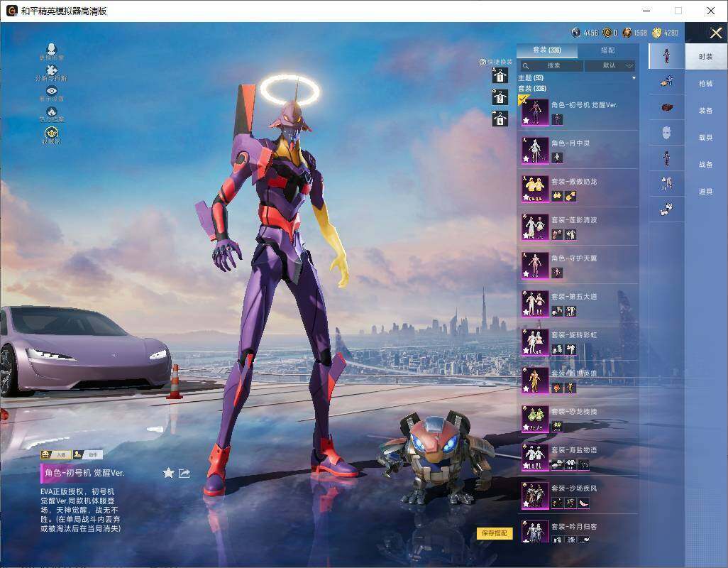Select the third quick-change hanger slot
Image resolution: width=728 pixels, height=568 pixels.
(x=500, y=119)
